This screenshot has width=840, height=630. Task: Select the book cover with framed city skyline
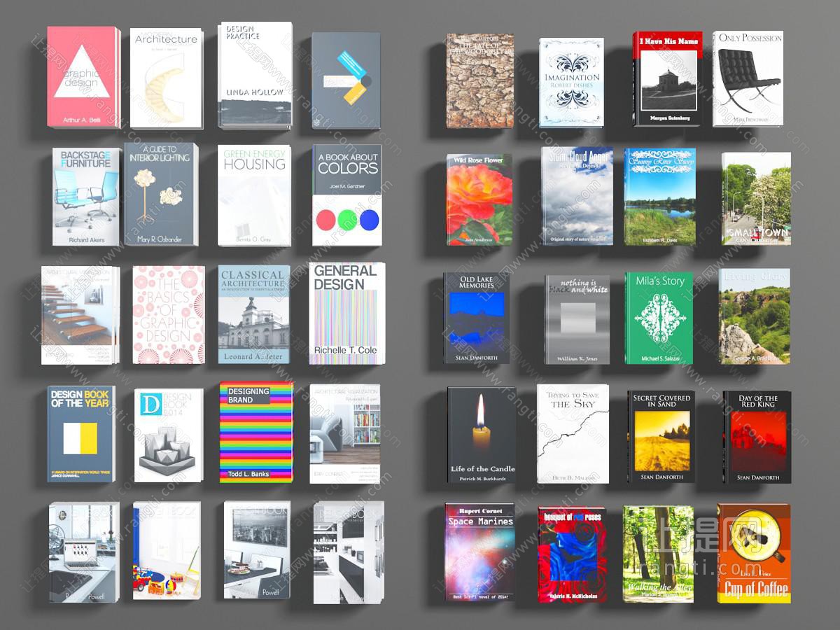point(257,550)
